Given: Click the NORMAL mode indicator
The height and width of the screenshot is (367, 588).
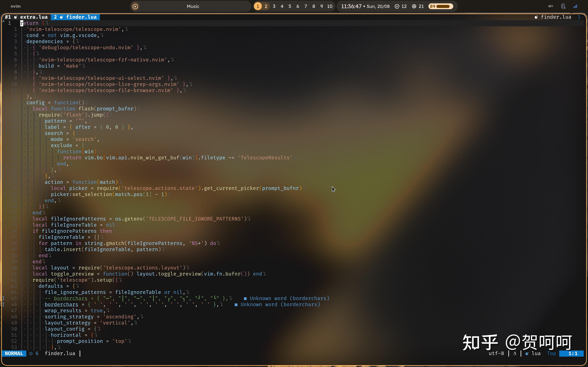Looking at the screenshot, I should coord(14,354).
